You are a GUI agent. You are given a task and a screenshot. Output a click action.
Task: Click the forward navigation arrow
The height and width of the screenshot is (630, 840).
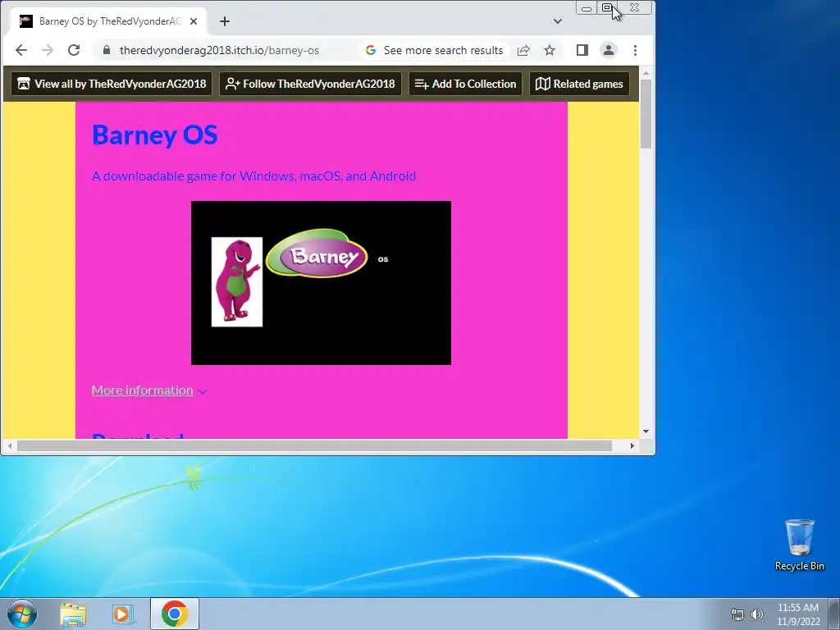pos(48,50)
